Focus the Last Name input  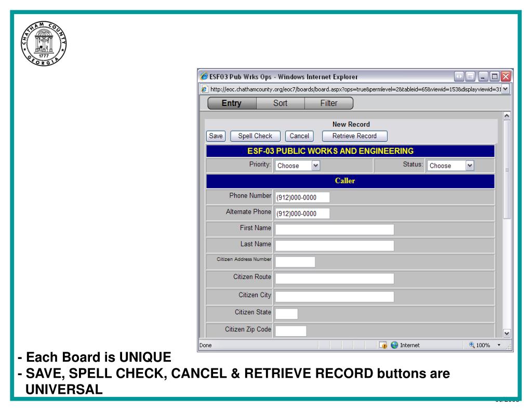(x=335, y=246)
